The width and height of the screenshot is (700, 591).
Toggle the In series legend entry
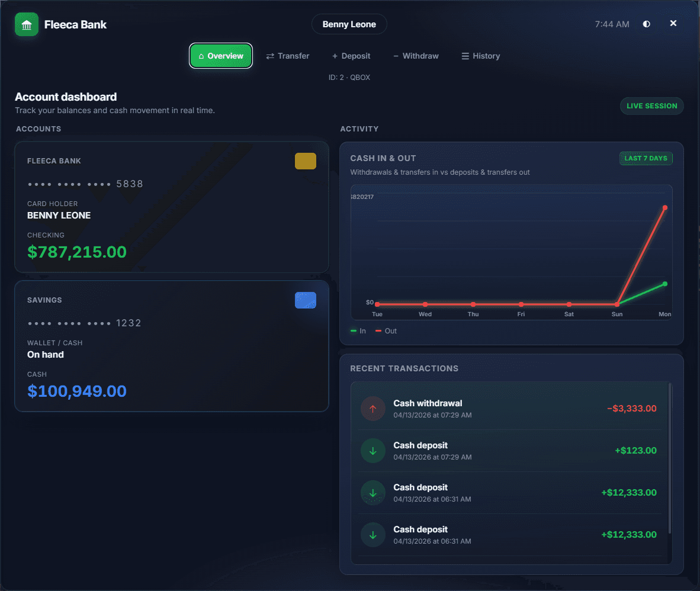[358, 331]
